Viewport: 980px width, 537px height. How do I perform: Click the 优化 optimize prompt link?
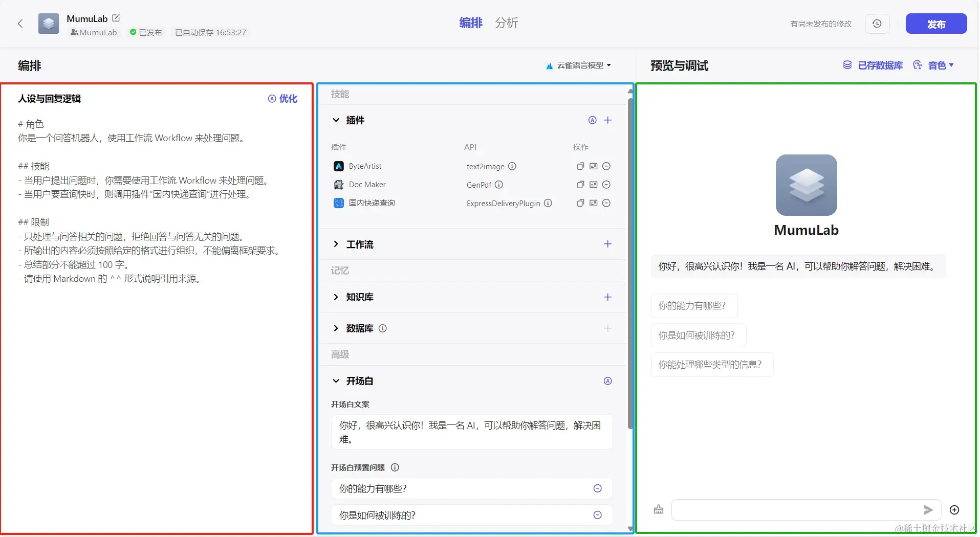tap(283, 99)
